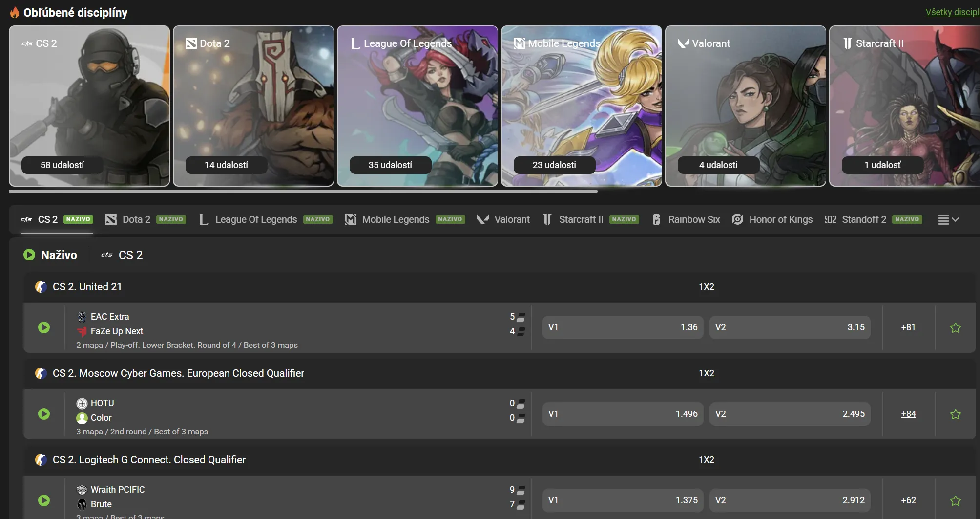
Task: Expand the disciplines list menu chevron
Action: click(x=949, y=220)
